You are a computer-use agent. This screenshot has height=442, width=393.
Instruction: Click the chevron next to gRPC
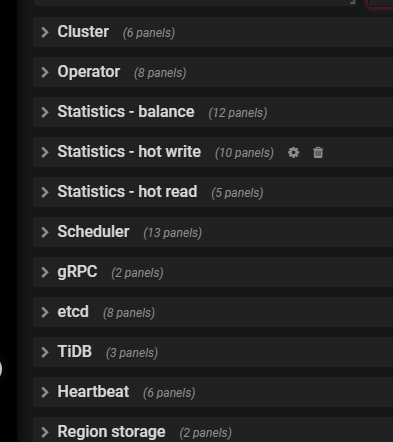pos(45,272)
